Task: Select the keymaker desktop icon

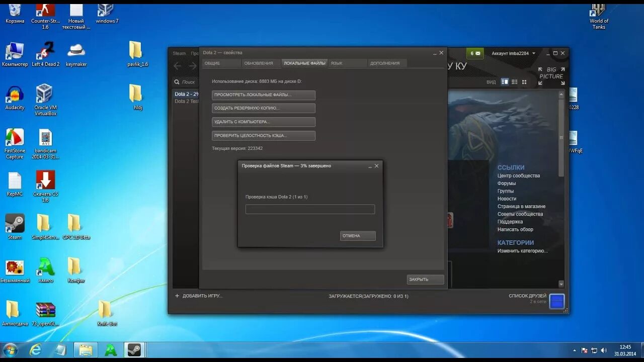Action: point(76,55)
